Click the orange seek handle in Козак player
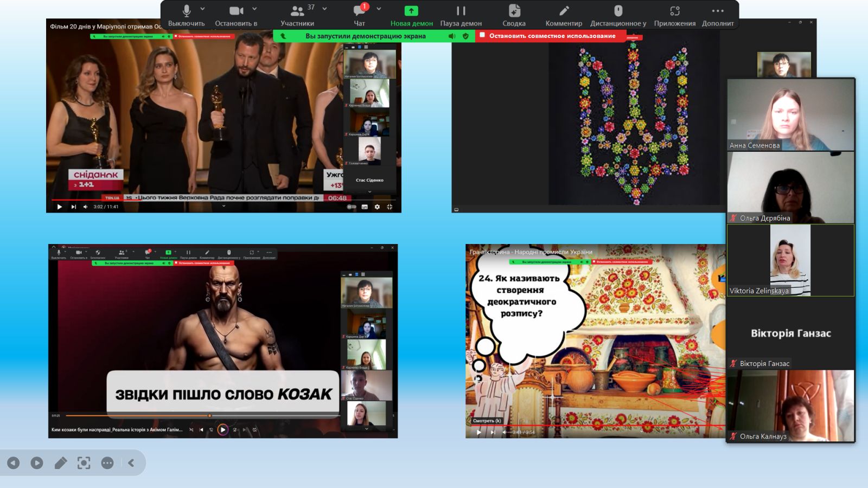Image resolution: width=868 pixels, height=488 pixels. [210, 416]
